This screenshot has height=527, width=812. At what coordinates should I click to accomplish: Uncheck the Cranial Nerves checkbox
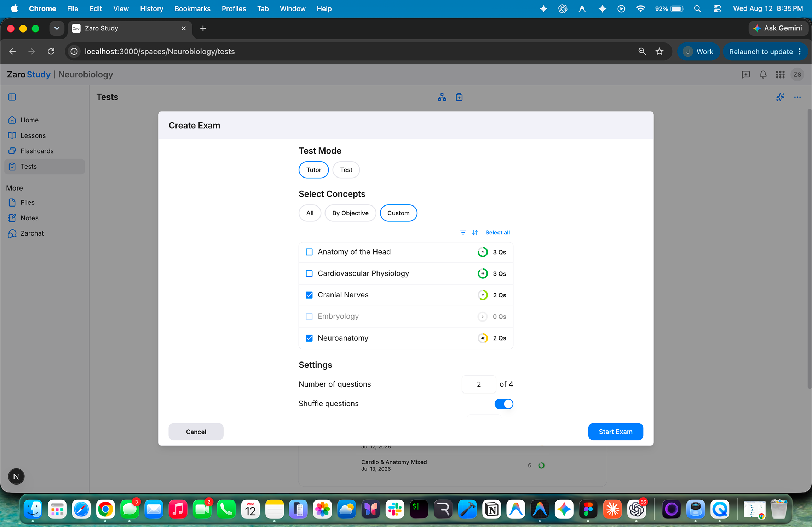coord(309,295)
